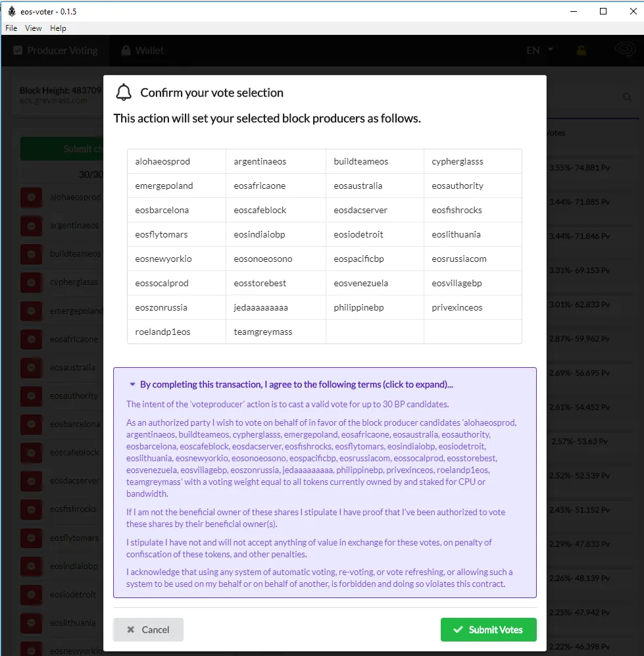Click the eosstorebest cell in the table
This screenshot has height=656, width=644.
(276, 283)
